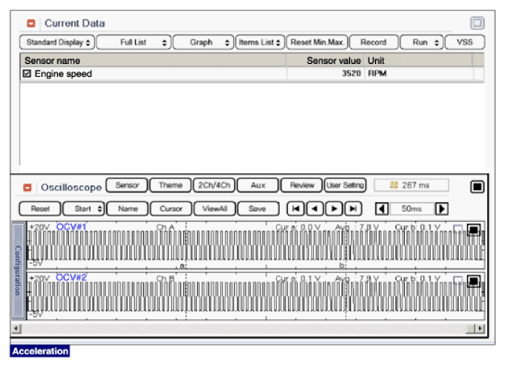Click the Unit column header

pyautogui.click(x=418, y=60)
